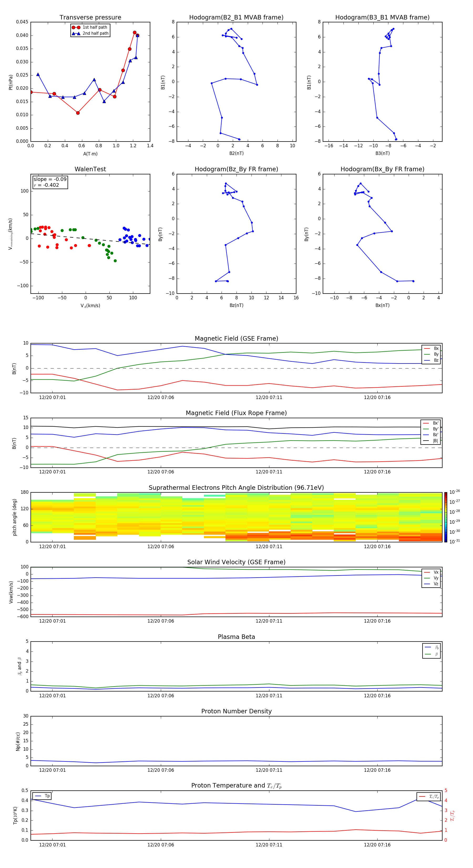Click the 'r = -0.402' correlation annotation
This screenshot has height=868, width=473.
(x=47, y=185)
